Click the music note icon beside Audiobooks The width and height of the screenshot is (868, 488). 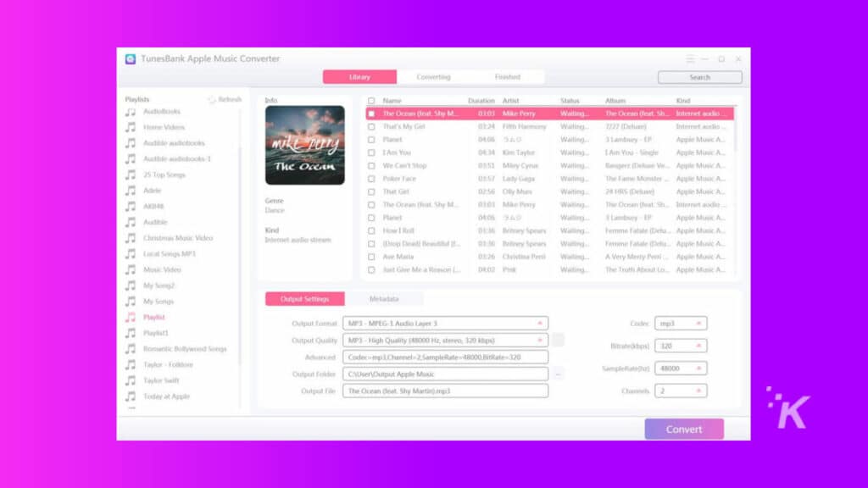tap(131, 112)
